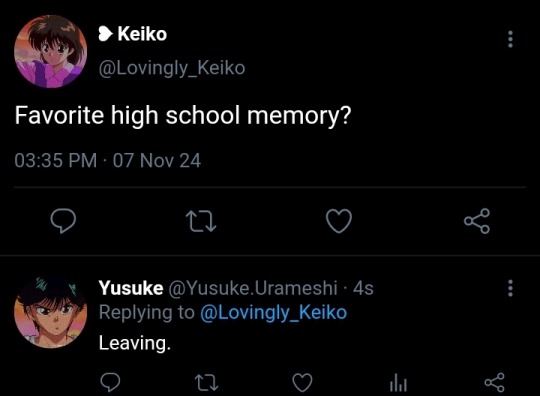
Task: Retweet Keiko's high school memory post
Action: (x=201, y=221)
